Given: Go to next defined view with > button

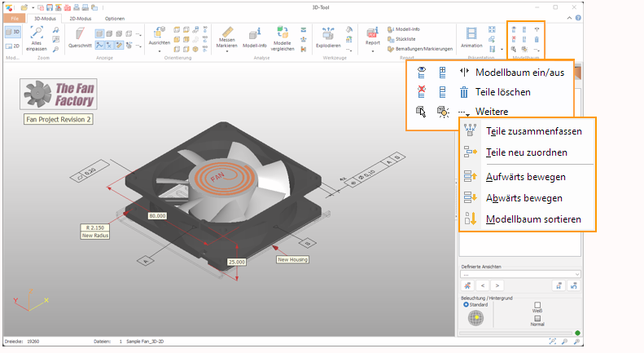Looking at the screenshot, I should 497,285.
